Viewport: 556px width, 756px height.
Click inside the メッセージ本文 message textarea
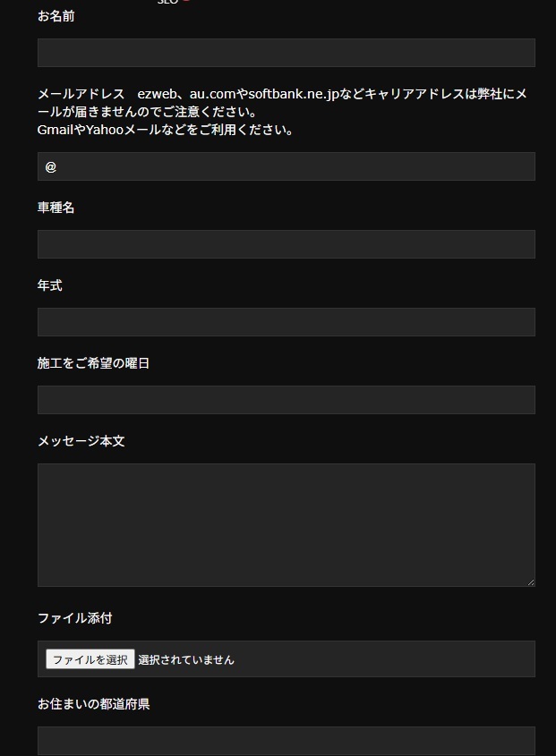tap(286, 524)
